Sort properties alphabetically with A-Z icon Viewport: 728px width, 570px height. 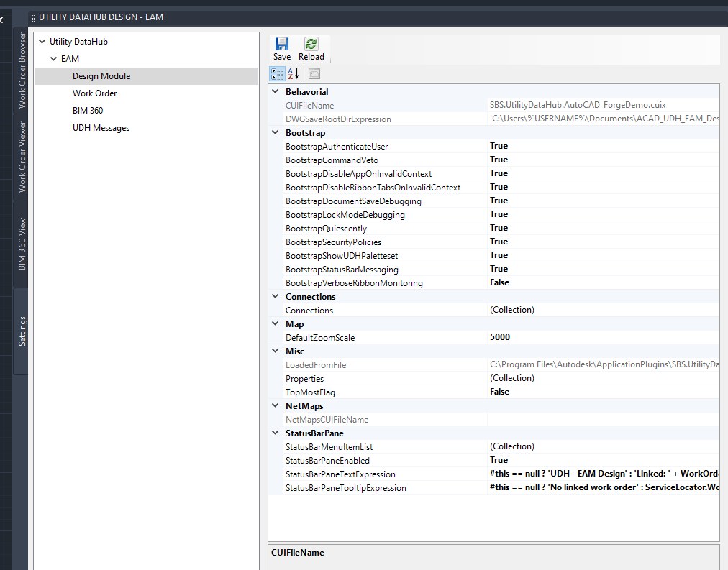tap(294, 73)
